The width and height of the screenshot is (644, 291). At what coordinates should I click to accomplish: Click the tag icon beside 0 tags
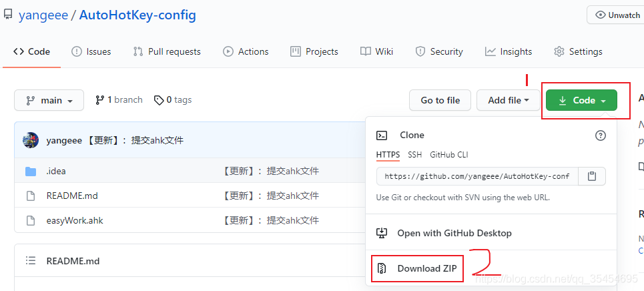159,100
